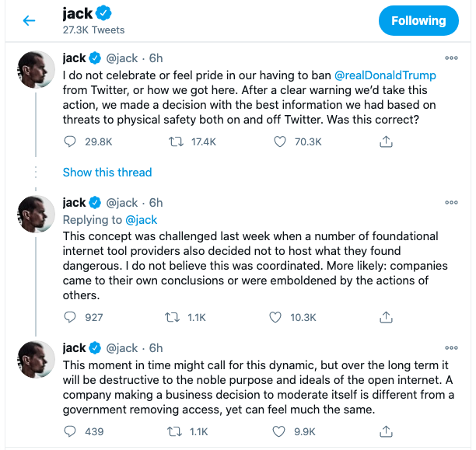476x450 pixels.
Task: Open the @realDonaldTrump mention link
Action: pos(385,75)
